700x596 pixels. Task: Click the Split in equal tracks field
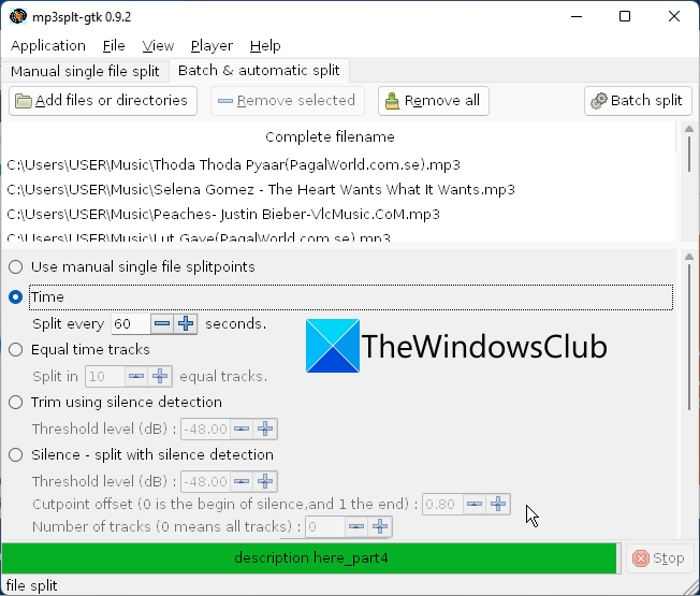coord(105,376)
